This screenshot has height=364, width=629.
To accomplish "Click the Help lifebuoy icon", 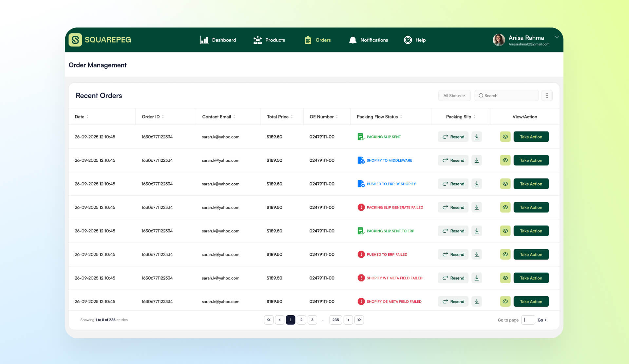I will click(408, 40).
